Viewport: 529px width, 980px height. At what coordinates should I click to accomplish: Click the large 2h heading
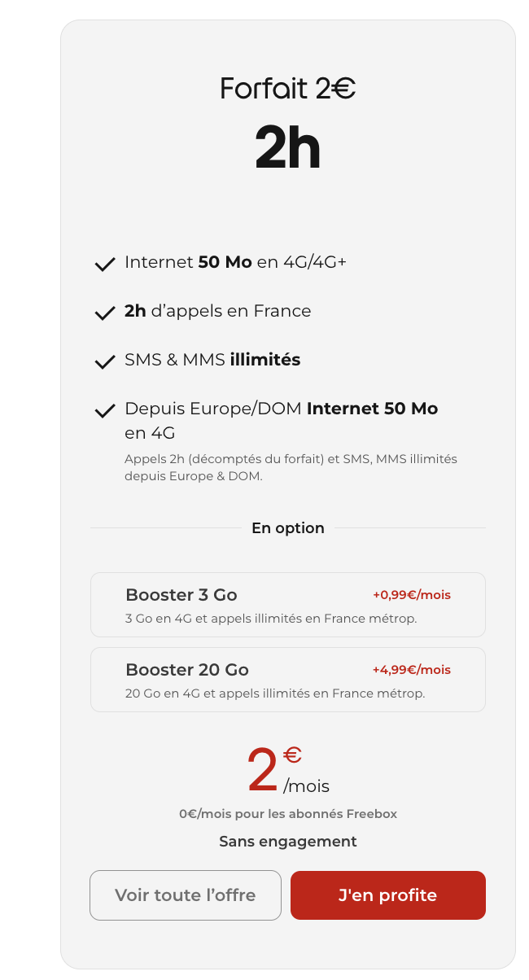[288, 148]
